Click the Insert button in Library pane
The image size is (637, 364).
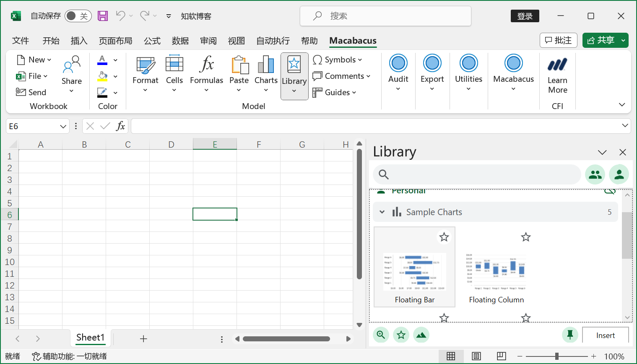606,335
